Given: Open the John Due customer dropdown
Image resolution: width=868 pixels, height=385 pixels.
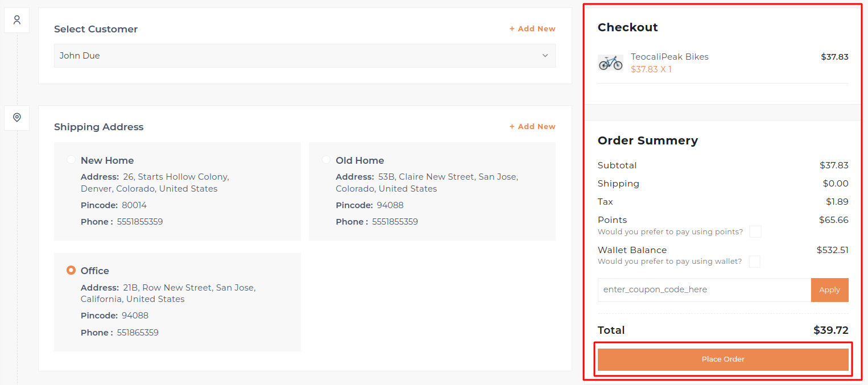Looking at the screenshot, I should (x=304, y=56).
